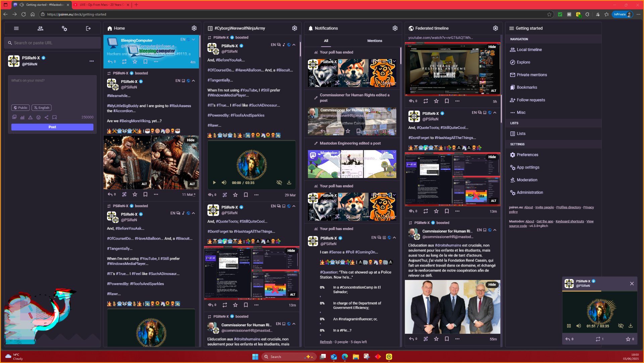Refresh the browser page
644x363 pixels.
(x=23, y=14)
